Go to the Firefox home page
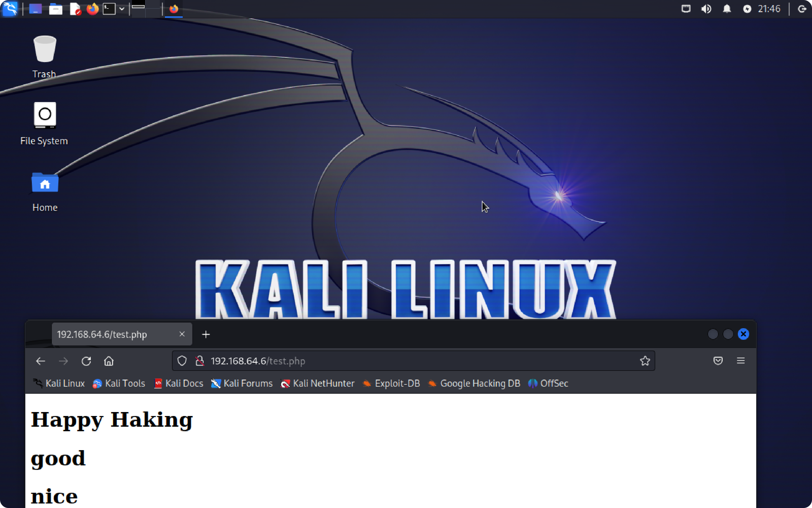812x508 pixels. (x=109, y=361)
